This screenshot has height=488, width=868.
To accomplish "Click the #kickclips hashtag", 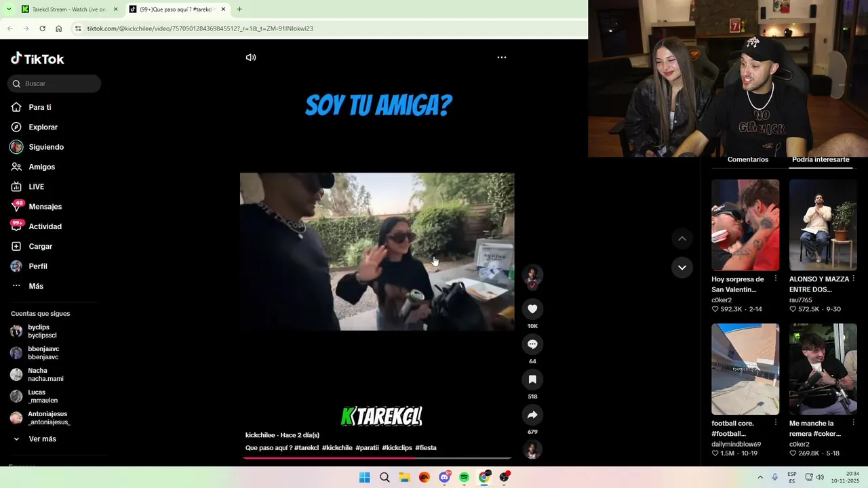I will 397,448.
